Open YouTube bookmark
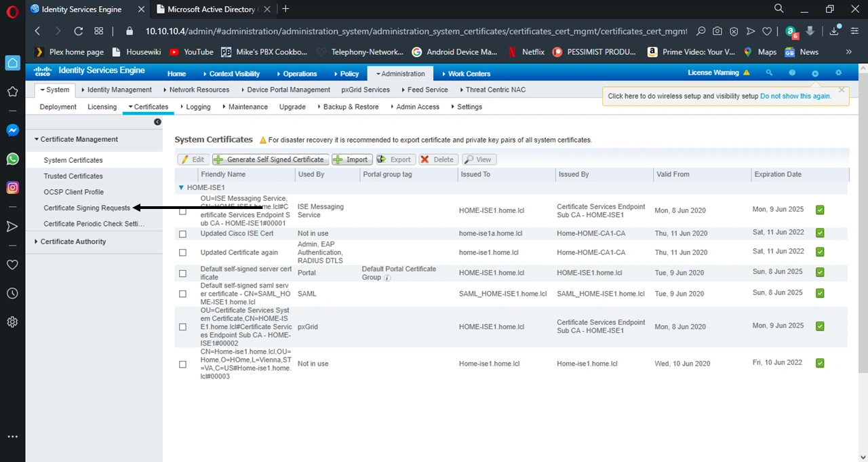This screenshot has height=462, width=868. coord(191,52)
